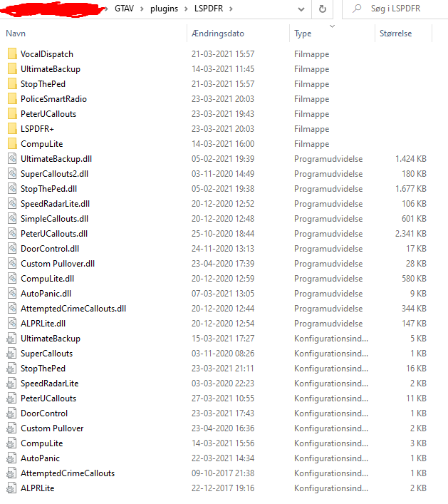Select the AttemptedCrimeCallouts.dll file icon

pos(12,308)
